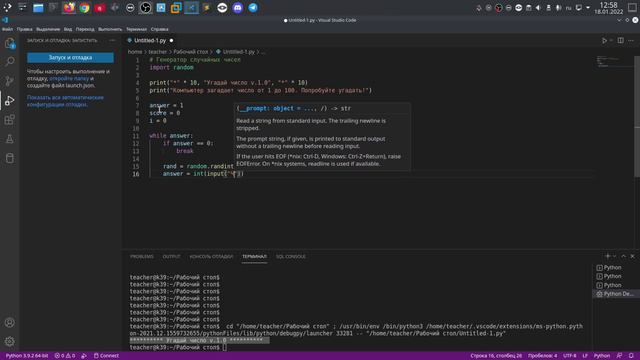This screenshot has width=640, height=360.
Task: Open the run file dropdown arrow
Action: [611, 40]
